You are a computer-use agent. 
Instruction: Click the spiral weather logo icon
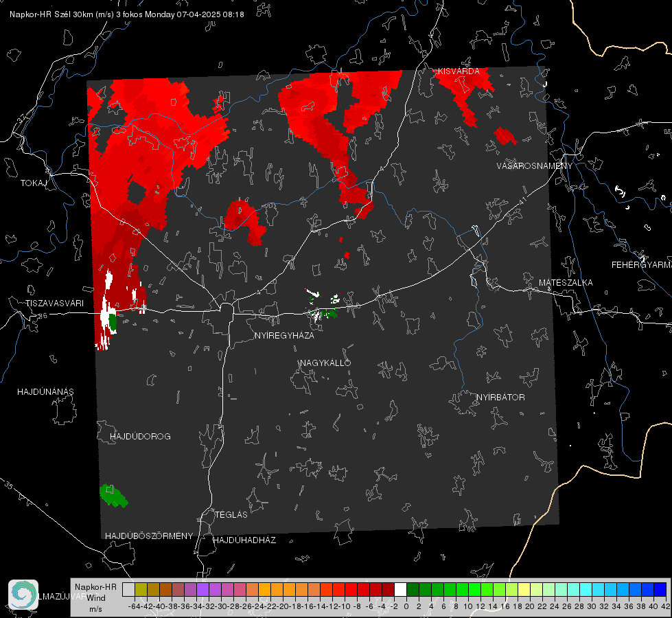[x=23, y=595]
